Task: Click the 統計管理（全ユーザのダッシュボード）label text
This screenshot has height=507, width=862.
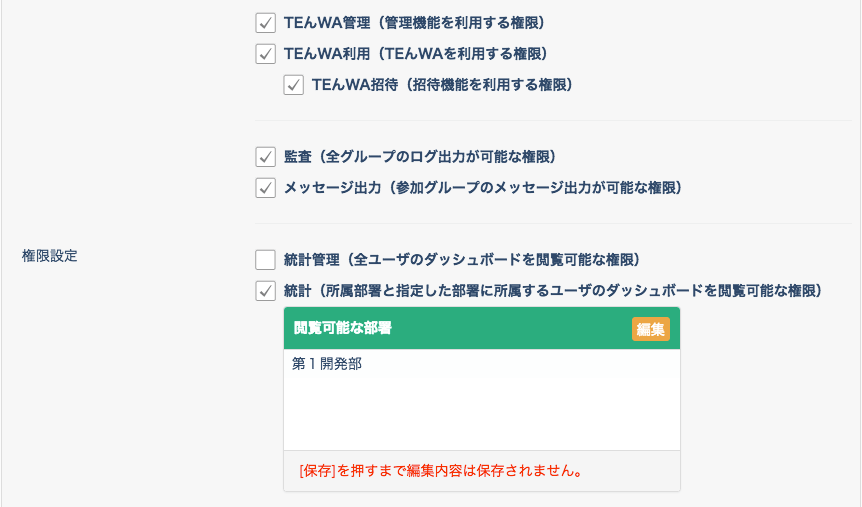Action: point(462,260)
